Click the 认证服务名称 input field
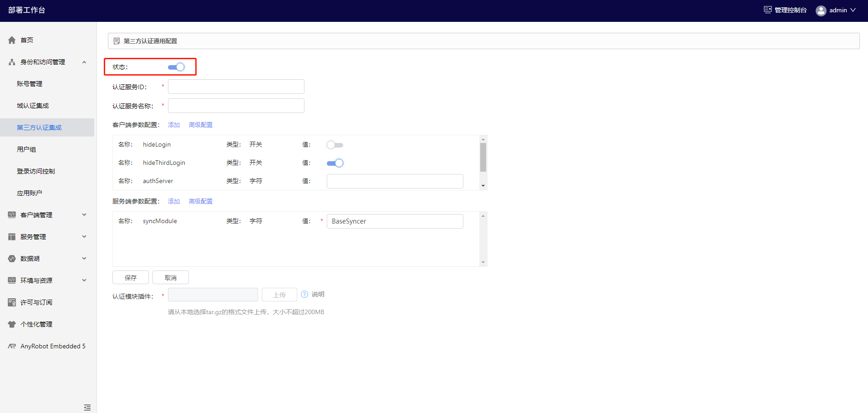Viewport: 868px width, 413px height. pos(236,106)
